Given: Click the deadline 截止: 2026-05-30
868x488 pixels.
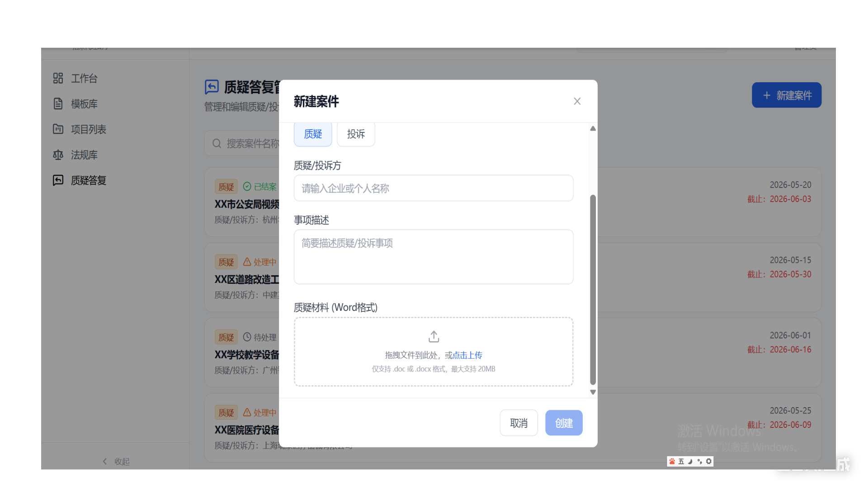Looking at the screenshot, I should point(779,274).
